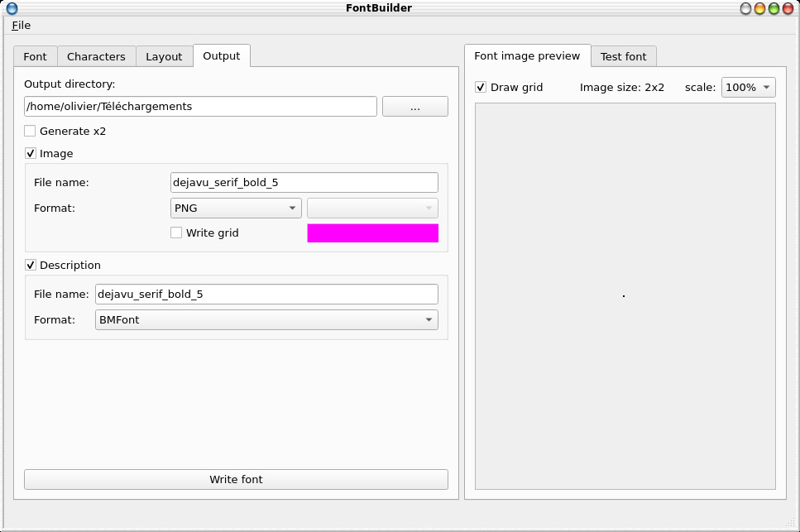Toggle the Description checkbox
This screenshot has width=800, height=532.
click(31, 266)
